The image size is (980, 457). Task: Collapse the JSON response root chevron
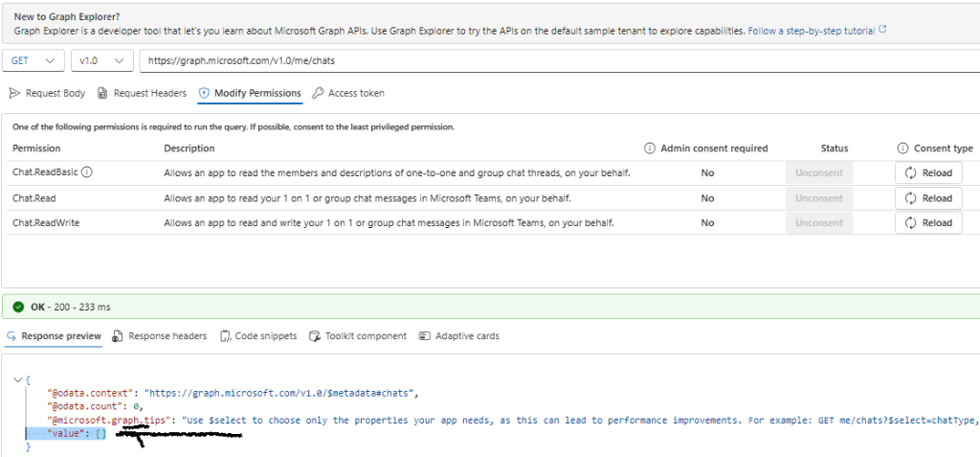click(x=16, y=380)
